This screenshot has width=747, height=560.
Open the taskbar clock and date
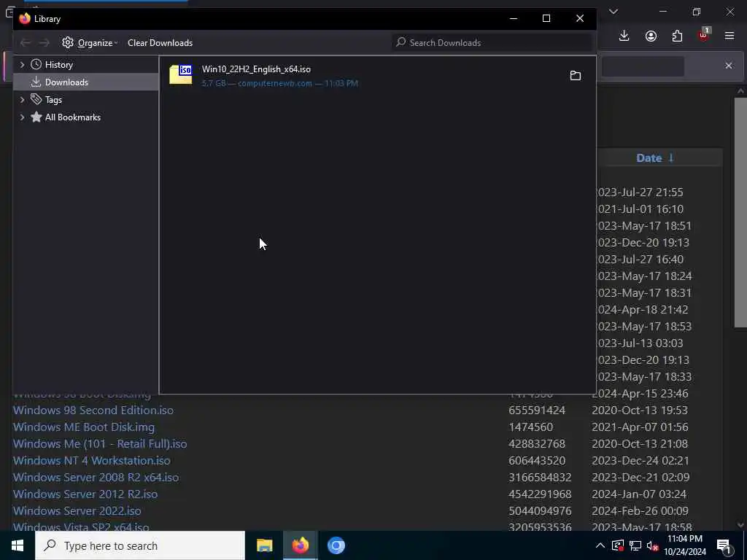[685, 545]
